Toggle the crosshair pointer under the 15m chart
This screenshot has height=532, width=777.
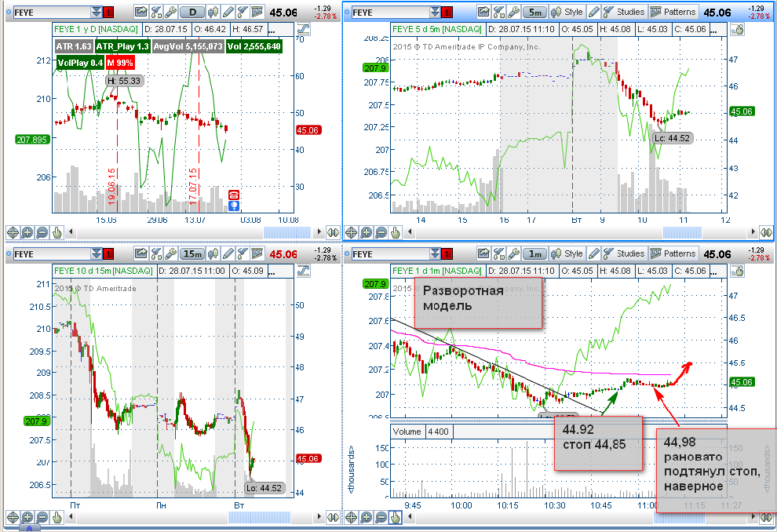tap(13, 518)
